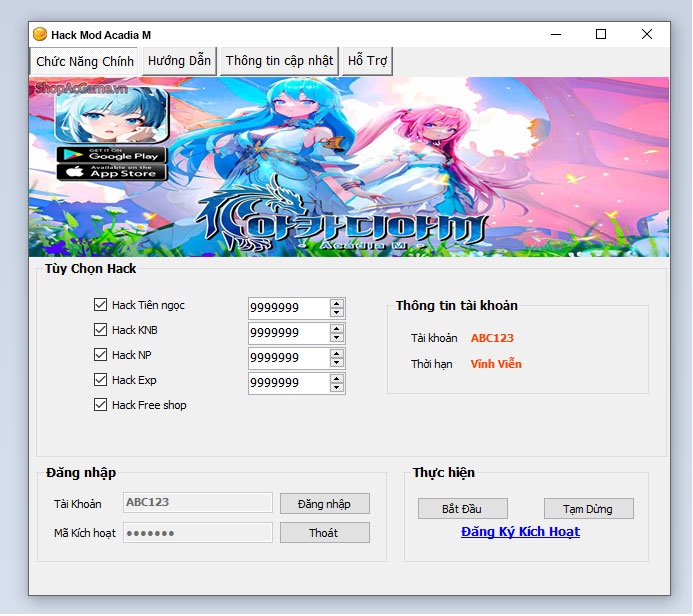
Task: Click the Google Play badge in banner
Action: click(x=111, y=155)
